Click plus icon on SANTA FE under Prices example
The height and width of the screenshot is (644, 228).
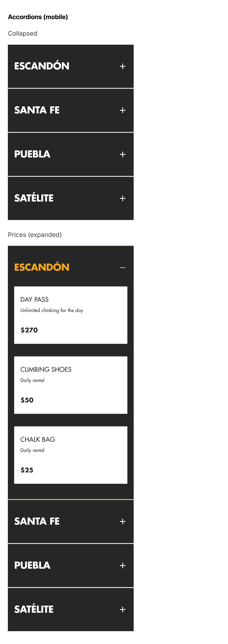pos(122,522)
